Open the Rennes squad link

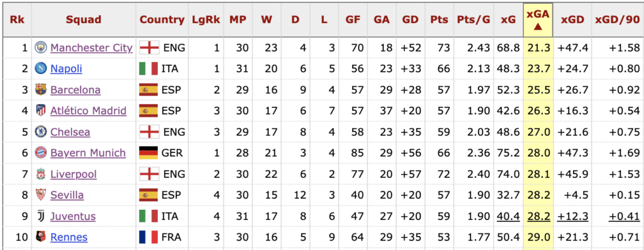pos(69,237)
